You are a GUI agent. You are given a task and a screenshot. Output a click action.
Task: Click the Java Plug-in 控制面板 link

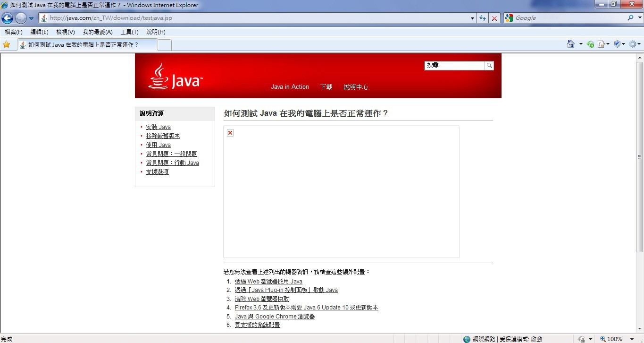[286, 290]
